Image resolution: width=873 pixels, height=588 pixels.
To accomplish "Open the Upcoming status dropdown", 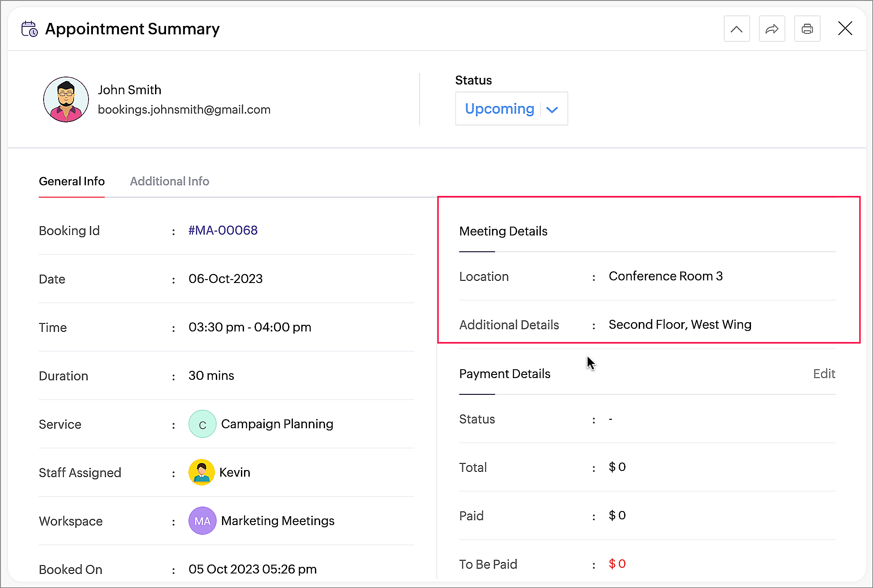I will pos(500,109).
